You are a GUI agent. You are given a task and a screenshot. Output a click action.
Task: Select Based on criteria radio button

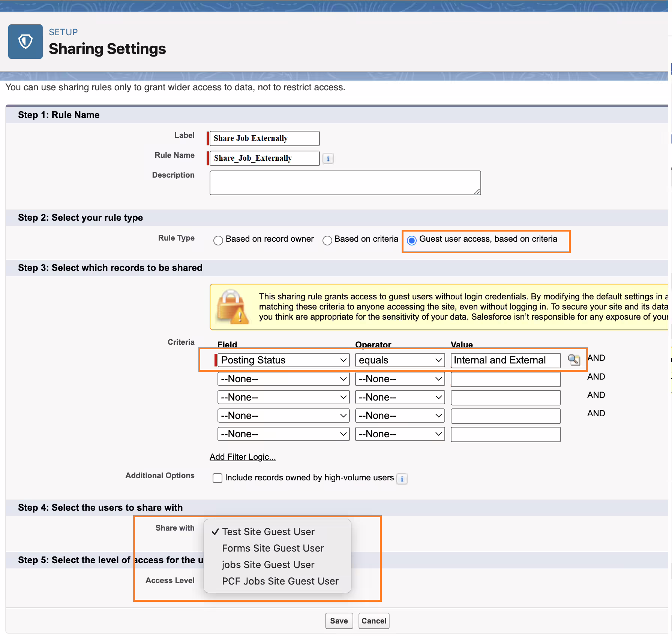coord(327,240)
